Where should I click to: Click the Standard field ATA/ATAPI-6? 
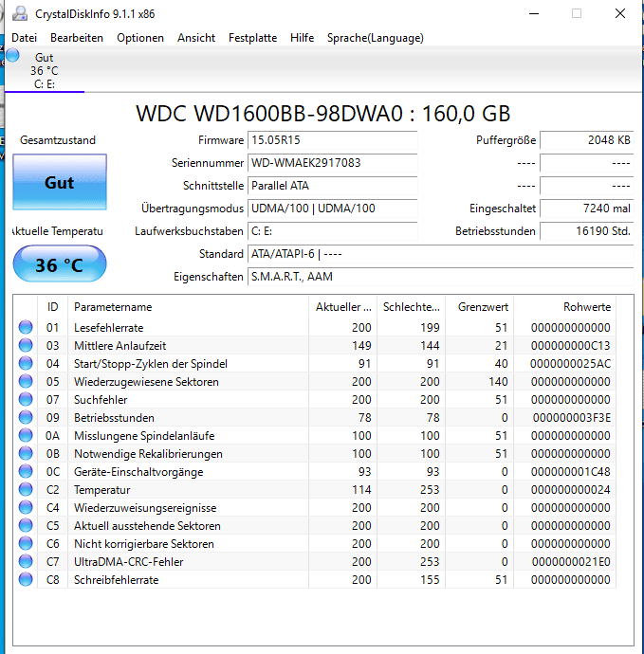coord(441,254)
